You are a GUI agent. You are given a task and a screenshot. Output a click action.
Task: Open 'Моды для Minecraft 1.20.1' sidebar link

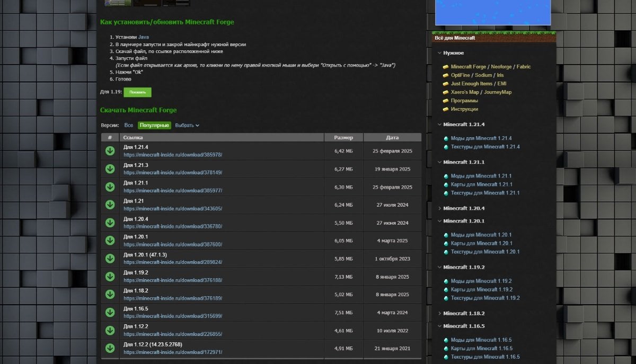[481, 235]
